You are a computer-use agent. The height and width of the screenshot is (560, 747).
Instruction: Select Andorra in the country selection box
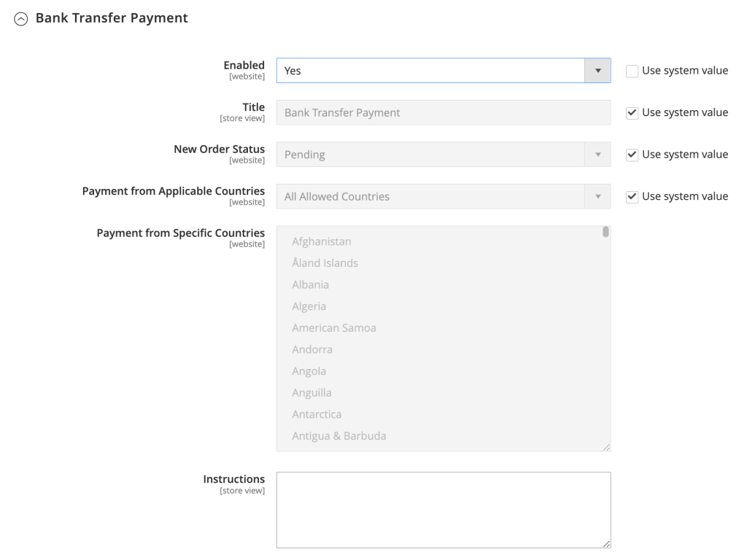coord(313,349)
